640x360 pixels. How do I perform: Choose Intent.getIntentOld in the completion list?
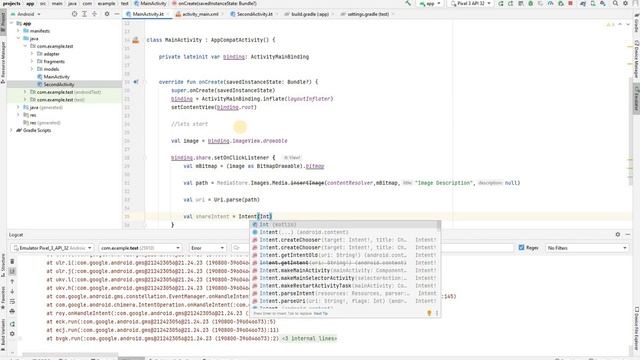pyautogui.click(x=345, y=255)
